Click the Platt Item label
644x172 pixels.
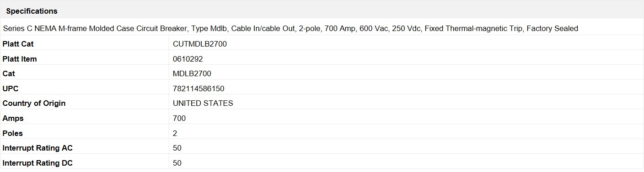pos(20,59)
